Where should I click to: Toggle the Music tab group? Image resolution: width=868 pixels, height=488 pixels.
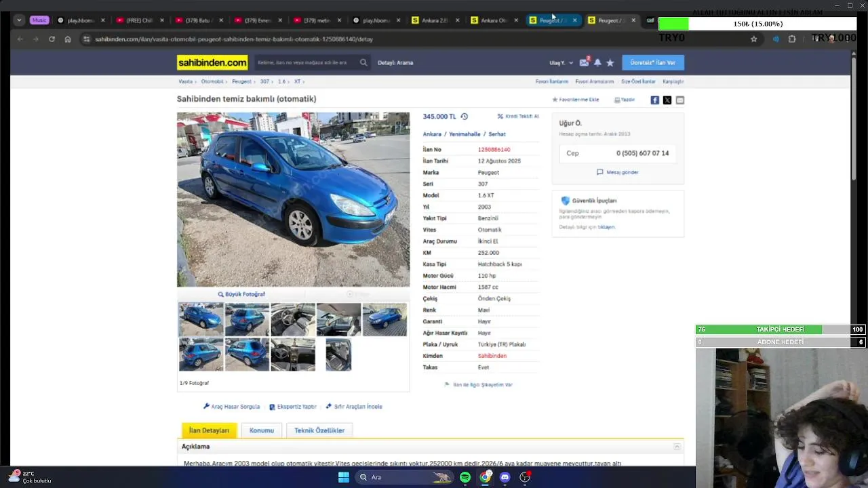[x=39, y=20]
